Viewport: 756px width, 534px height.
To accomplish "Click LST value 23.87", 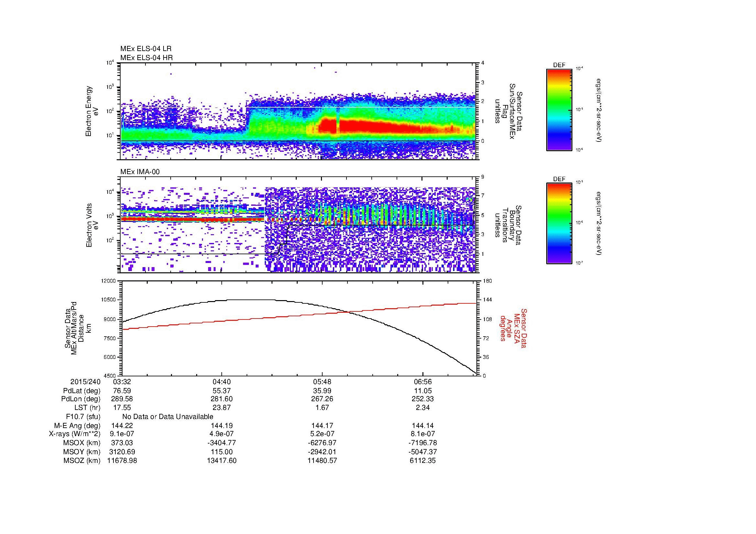I will (x=222, y=408).
